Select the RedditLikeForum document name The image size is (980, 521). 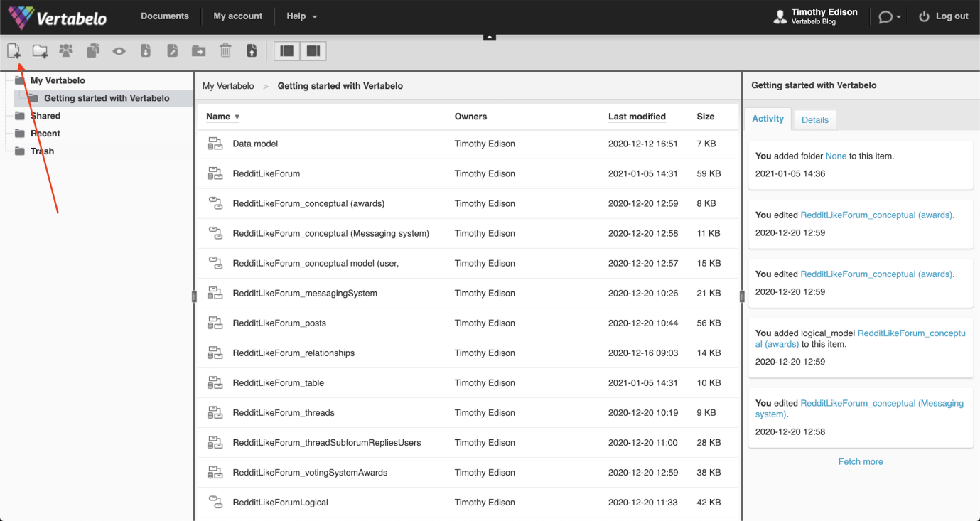[x=266, y=173]
